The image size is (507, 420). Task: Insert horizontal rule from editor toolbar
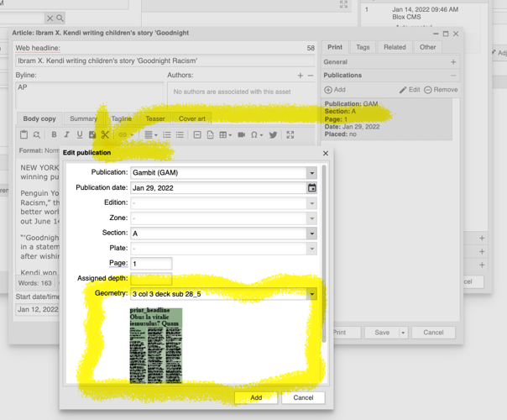coord(197,134)
